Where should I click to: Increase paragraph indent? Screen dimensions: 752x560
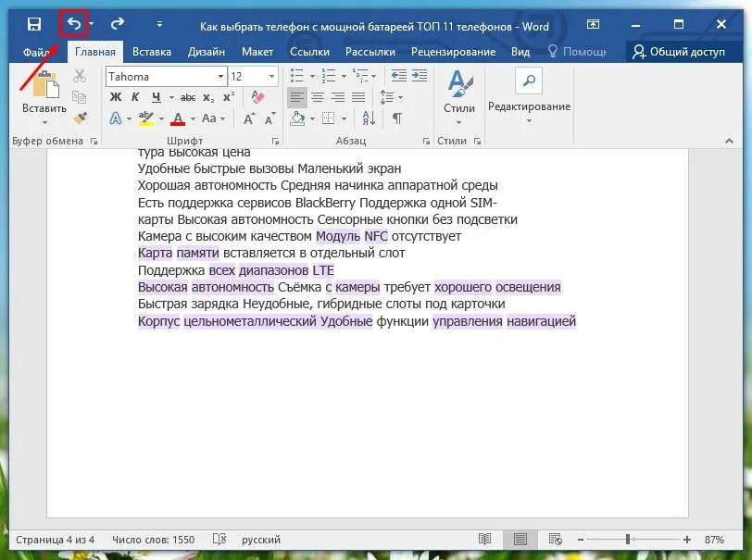tap(420, 76)
